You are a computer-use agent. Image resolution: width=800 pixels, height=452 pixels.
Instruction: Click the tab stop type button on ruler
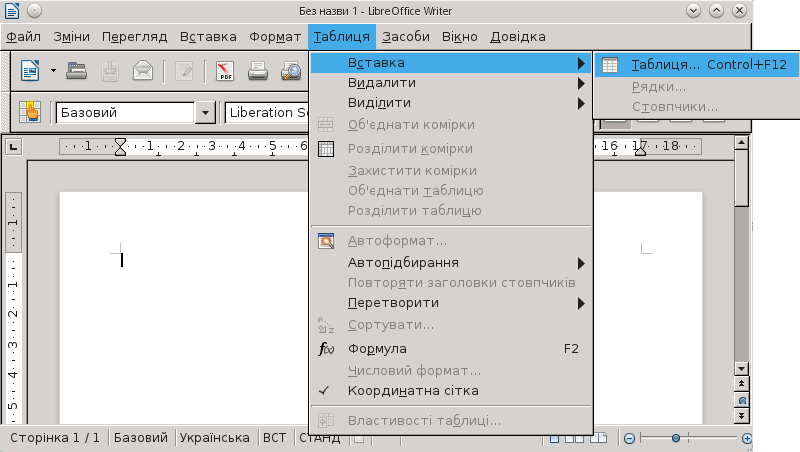click(13, 147)
